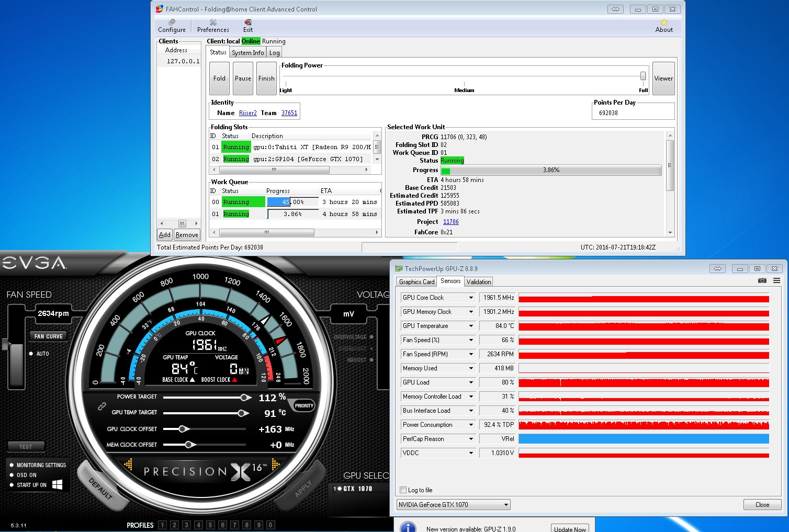Click Windows logo next to Start Up On
789x532 pixels.
[x=58, y=484]
